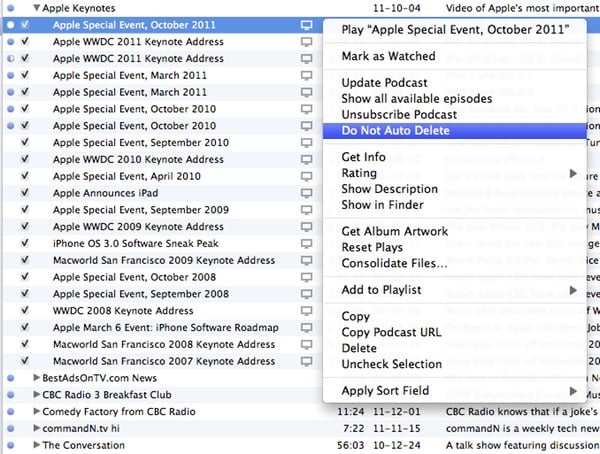Viewport: 600px width, 454px height.
Task: Select Copy Podcast URL menu item
Action: [455, 332]
